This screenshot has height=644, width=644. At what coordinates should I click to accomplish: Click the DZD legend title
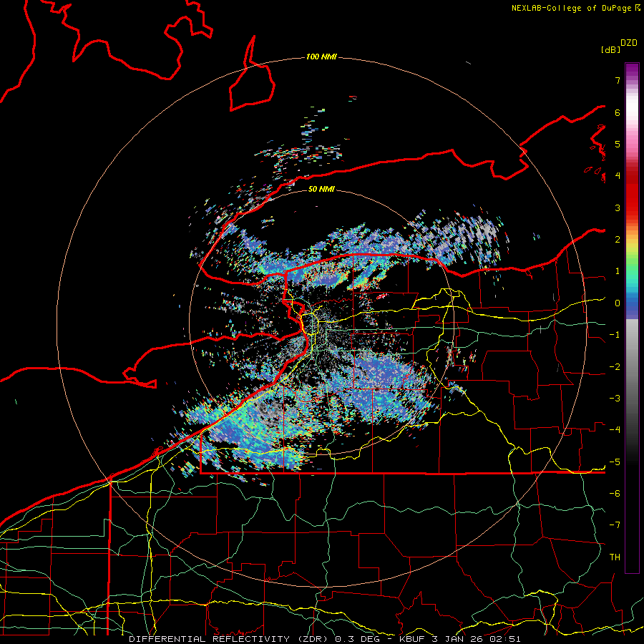coord(629,43)
